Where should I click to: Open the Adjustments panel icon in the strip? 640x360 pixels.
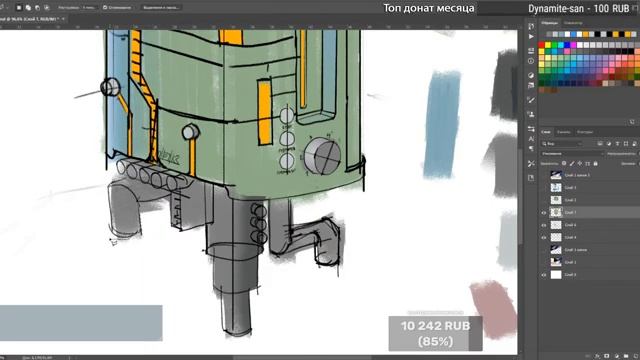coord(531,75)
